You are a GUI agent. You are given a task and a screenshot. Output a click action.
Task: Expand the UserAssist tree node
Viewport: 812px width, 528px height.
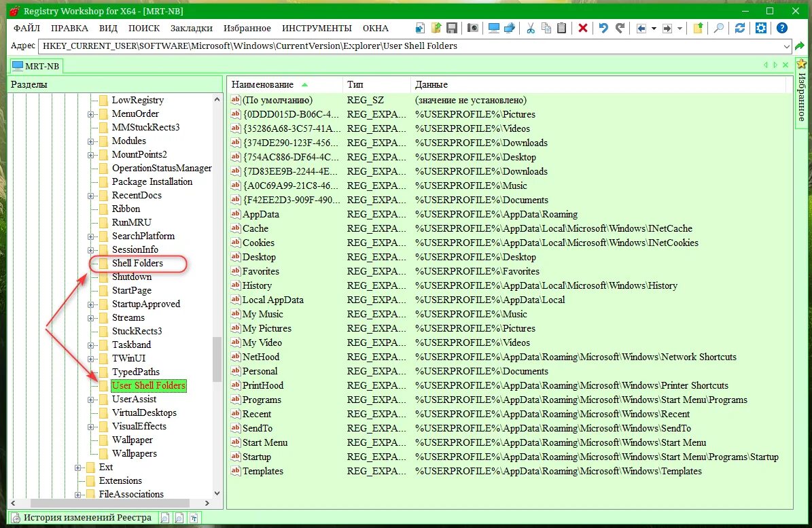(90, 400)
